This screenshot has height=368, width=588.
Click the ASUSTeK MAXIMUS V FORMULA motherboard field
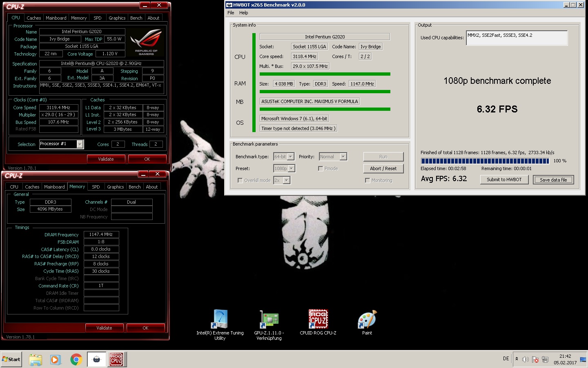(x=310, y=101)
